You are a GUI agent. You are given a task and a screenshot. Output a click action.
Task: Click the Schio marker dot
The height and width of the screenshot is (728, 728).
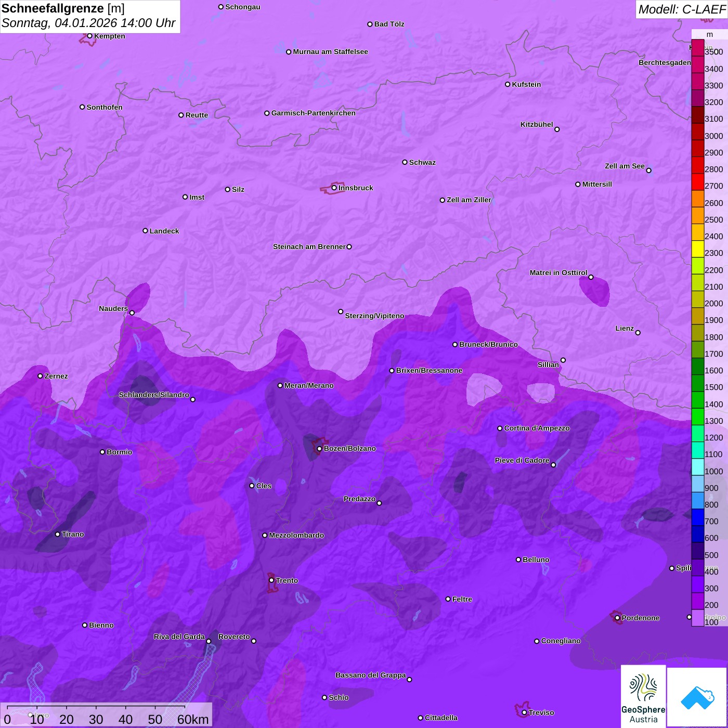324,697
